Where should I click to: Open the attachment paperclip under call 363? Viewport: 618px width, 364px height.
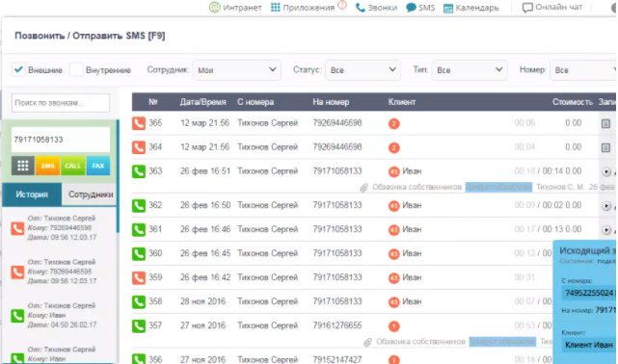coord(363,188)
